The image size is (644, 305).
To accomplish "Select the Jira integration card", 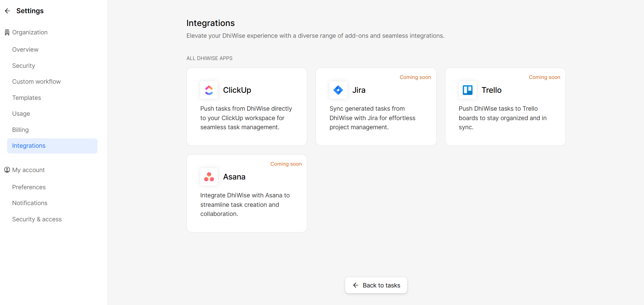I will tap(376, 107).
